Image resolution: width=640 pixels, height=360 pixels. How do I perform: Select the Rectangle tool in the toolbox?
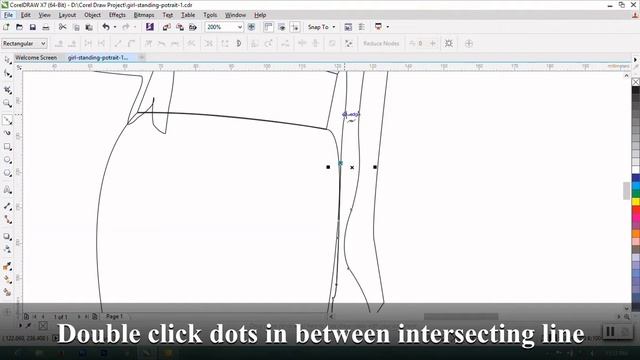coord(7,147)
